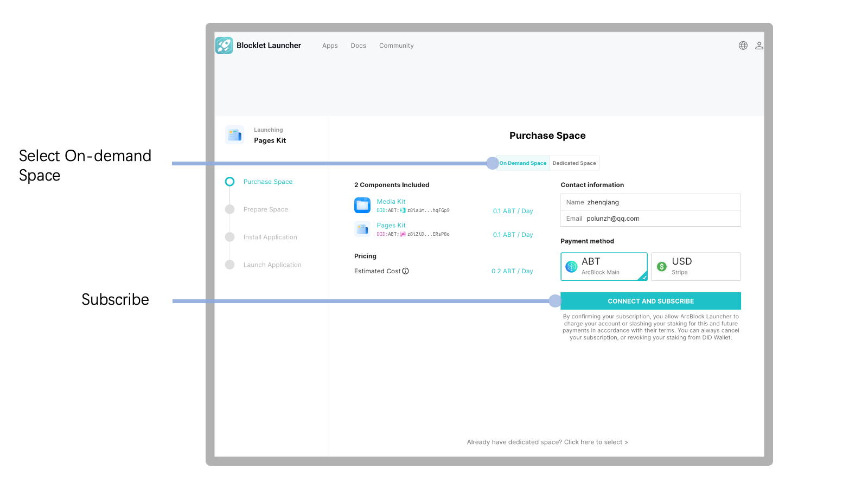This screenshot has height=488, width=868.
Task: Click the Estimated Cost info icon
Action: pyautogui.click(x=405, y=271)
